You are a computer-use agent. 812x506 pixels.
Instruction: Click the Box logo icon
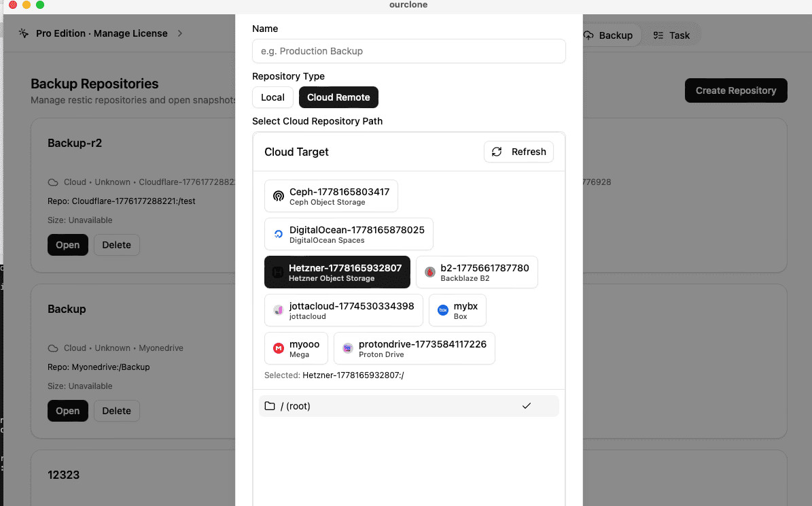pyautogui.click(x=443, y=310)
